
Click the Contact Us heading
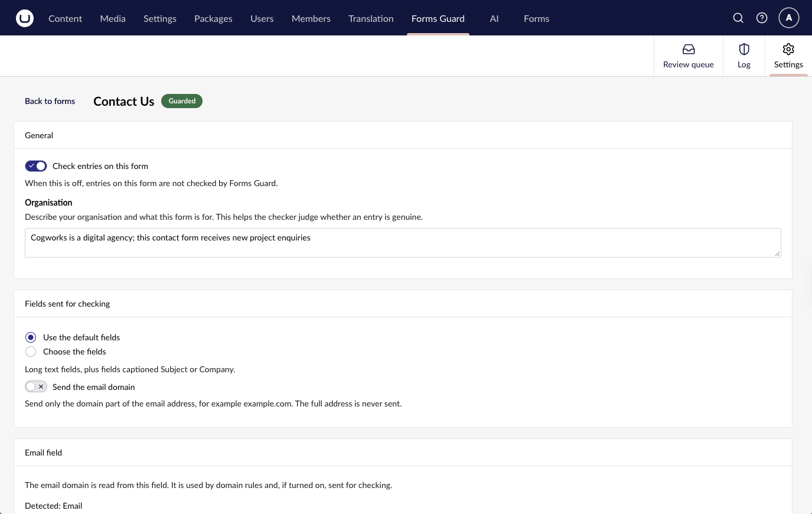pyautogui.click(x=124, y=102)
